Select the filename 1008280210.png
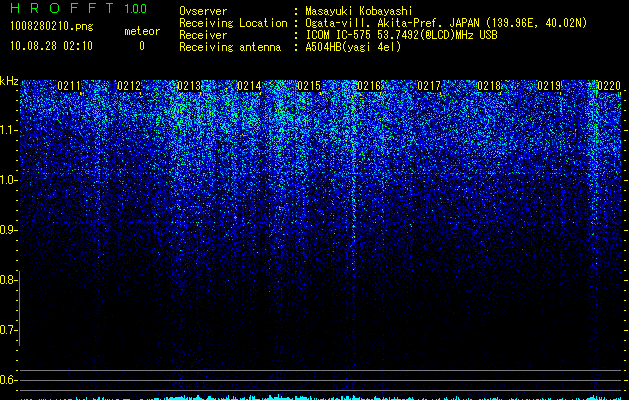 tap(52, 27)
